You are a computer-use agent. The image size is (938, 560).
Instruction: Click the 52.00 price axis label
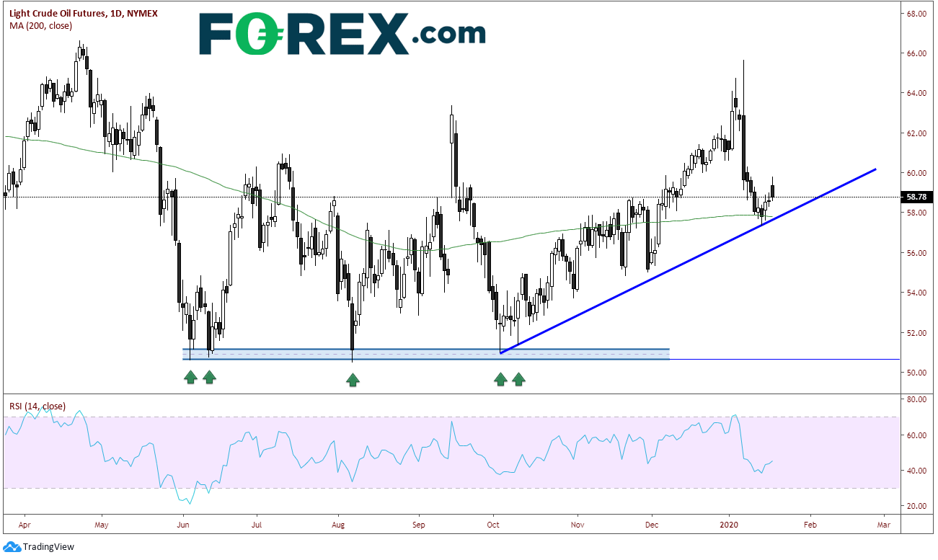(916, 333)
